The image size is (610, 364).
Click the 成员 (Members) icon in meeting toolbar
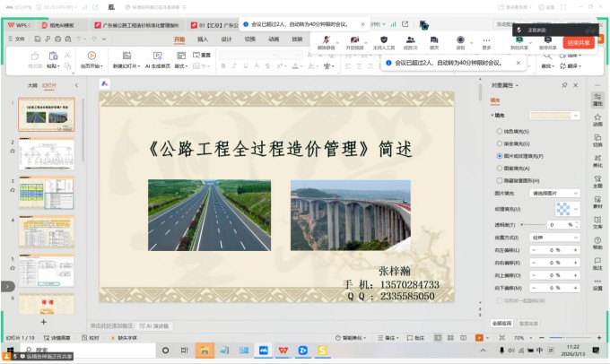click(410, 41)
